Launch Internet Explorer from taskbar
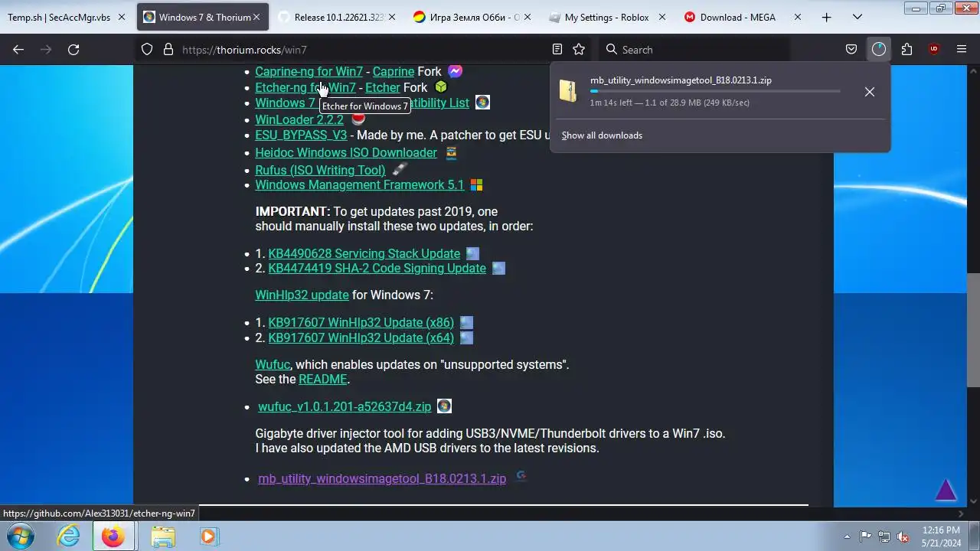The image size is (980, 551). (x=69, y=536)
